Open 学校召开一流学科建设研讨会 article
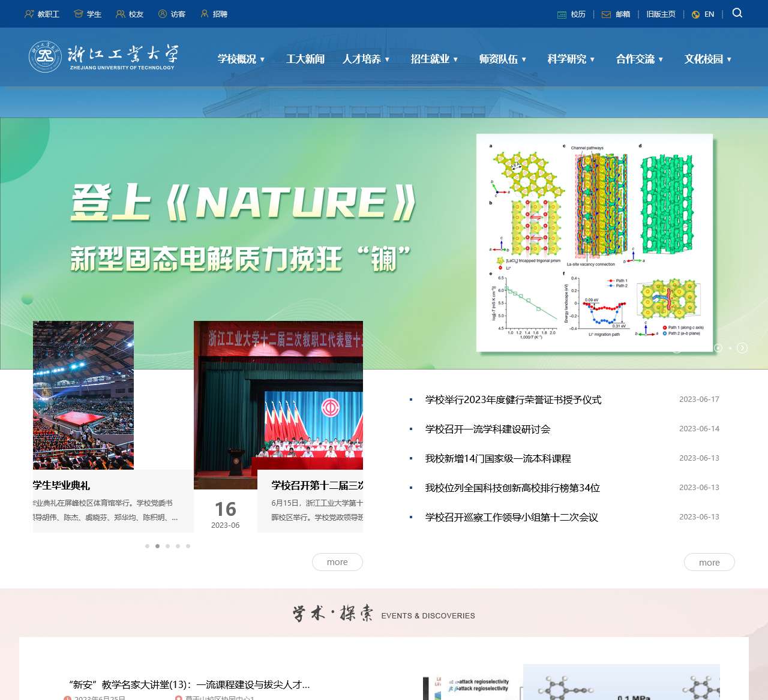 click(x=488, y=429)
